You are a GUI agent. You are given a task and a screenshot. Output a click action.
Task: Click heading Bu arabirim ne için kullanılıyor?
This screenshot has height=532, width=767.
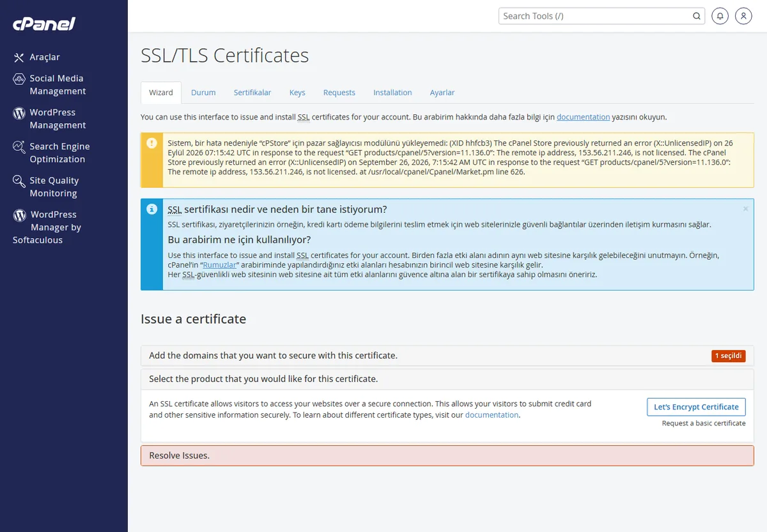239,240
